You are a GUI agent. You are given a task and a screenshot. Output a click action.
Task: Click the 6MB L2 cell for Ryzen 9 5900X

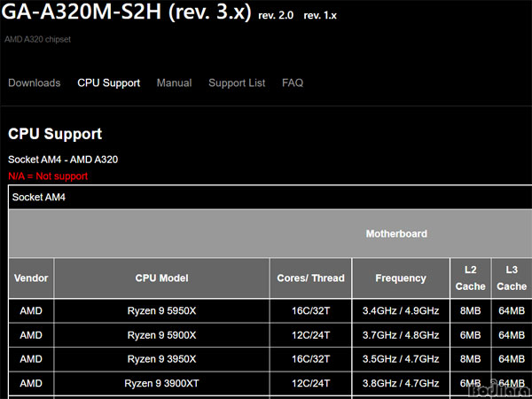coord(470,335)
